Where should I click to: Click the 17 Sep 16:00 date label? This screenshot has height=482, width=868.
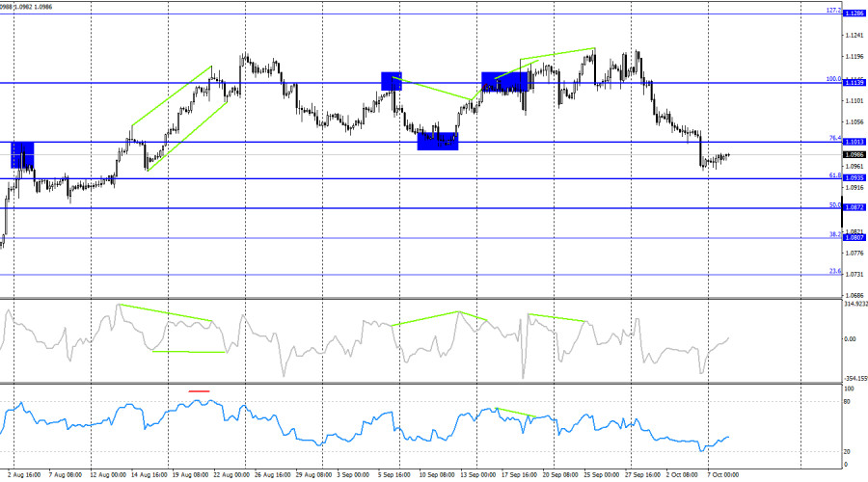pos(519,475)
